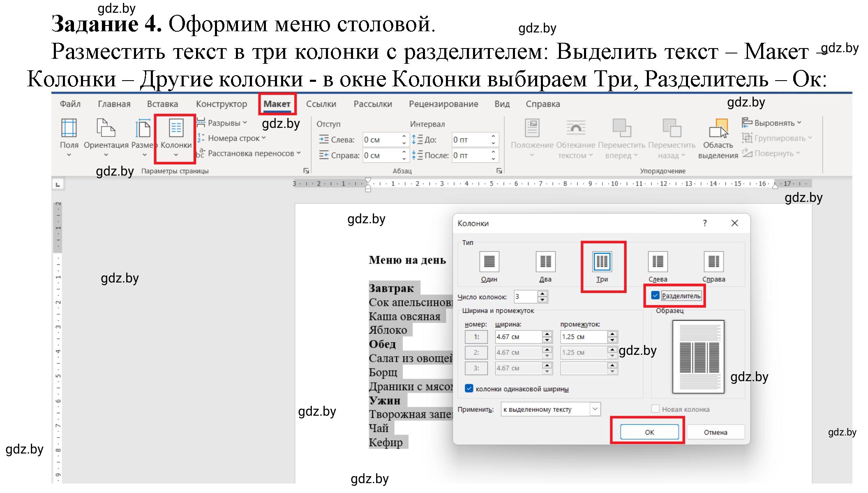The width and height of the screenshot is (868, 493).
Task: Launch the Параметры страницы dialog launcher
Action: [306, 171]
